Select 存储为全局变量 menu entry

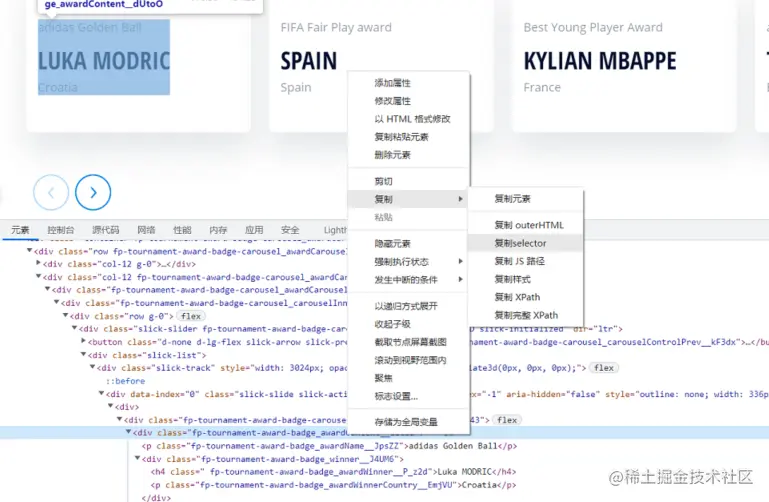click(x=409, y=422)
